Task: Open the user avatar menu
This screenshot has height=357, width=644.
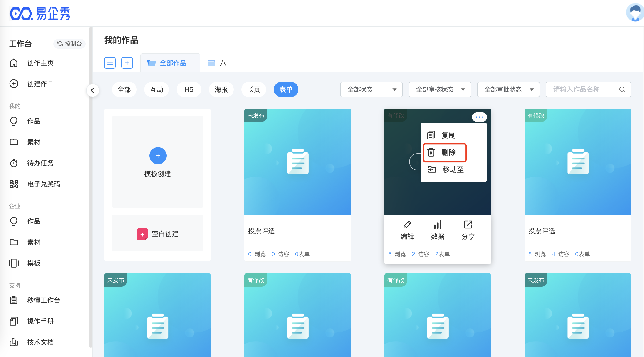Action: [x=635, y=13]
